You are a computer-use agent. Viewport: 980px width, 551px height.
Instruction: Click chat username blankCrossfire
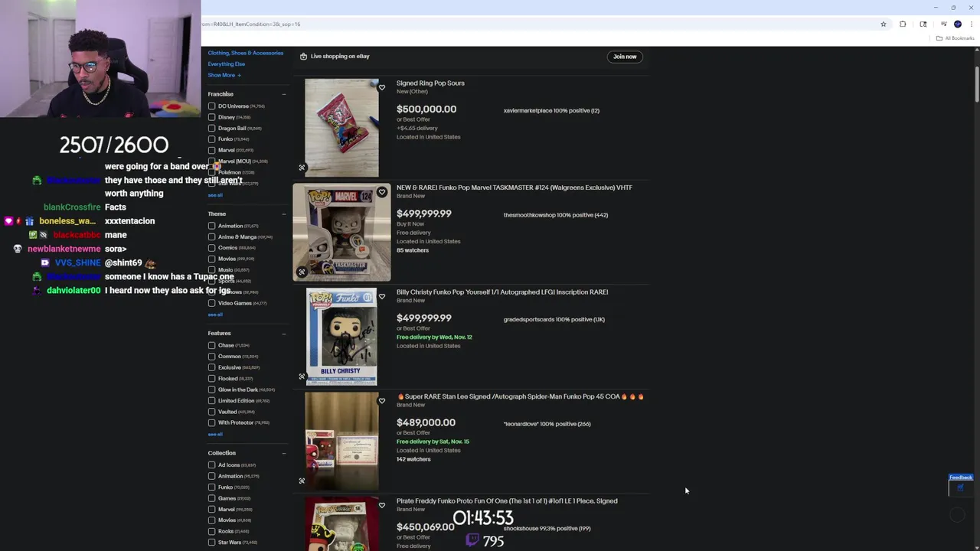72,207
